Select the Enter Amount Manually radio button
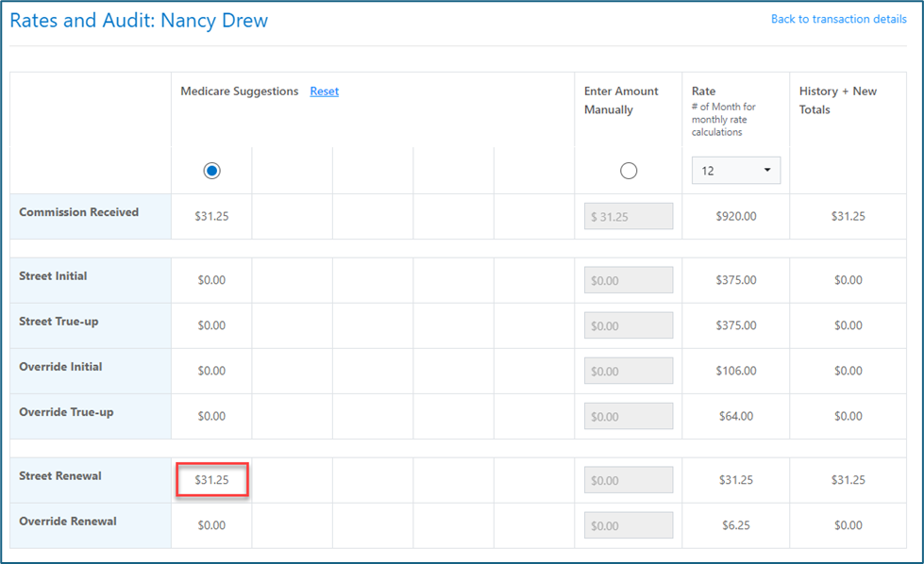 point(629,171)
